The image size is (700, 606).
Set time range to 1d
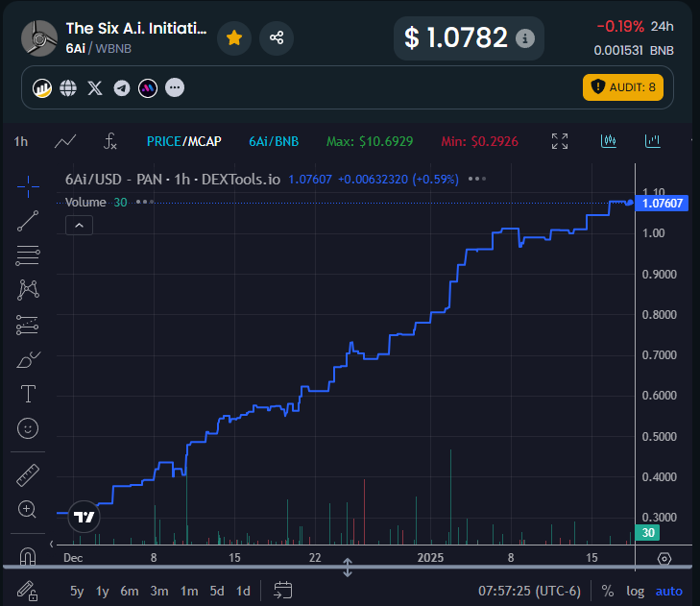point(243,592)
